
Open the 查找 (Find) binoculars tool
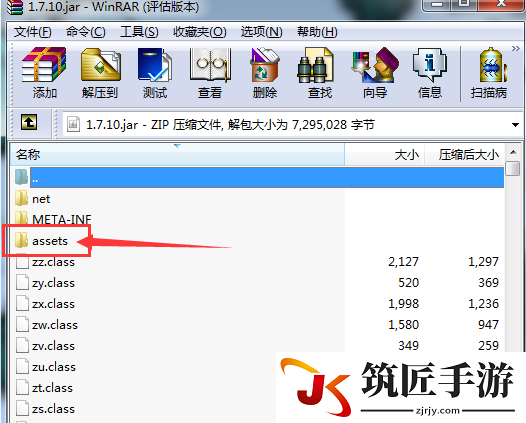[320, 73]
